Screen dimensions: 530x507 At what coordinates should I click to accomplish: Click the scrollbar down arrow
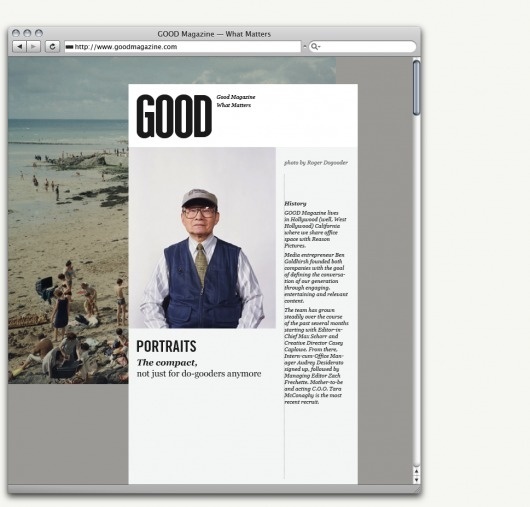coord(416,479)
